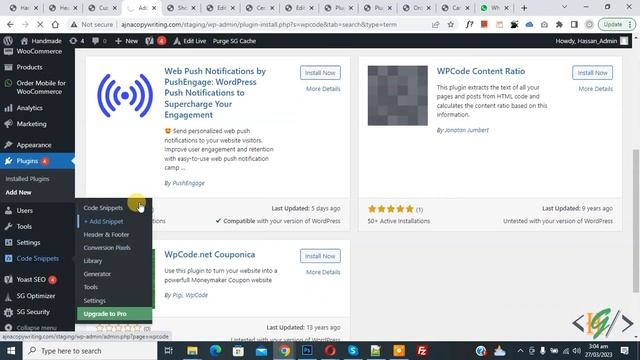Click WPCode Content Ratio gray thumbnail
Viewport: 640px width, 360px height.
point(398,96)
